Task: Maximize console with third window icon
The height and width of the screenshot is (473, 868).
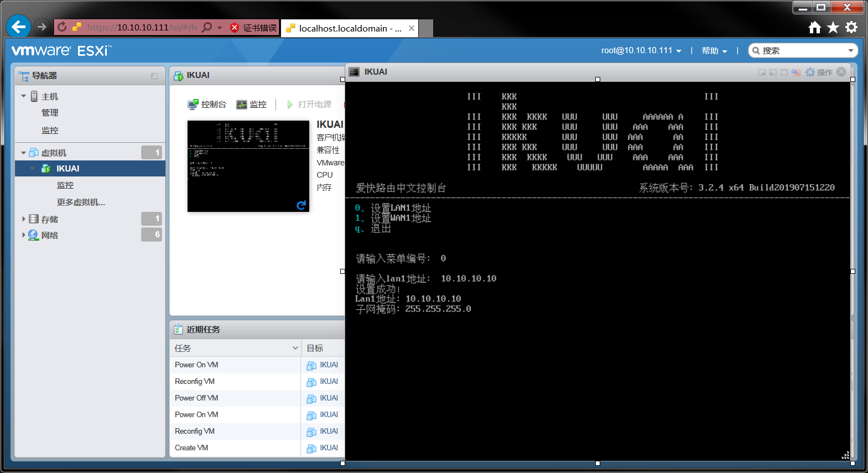Action: (784, 72)
